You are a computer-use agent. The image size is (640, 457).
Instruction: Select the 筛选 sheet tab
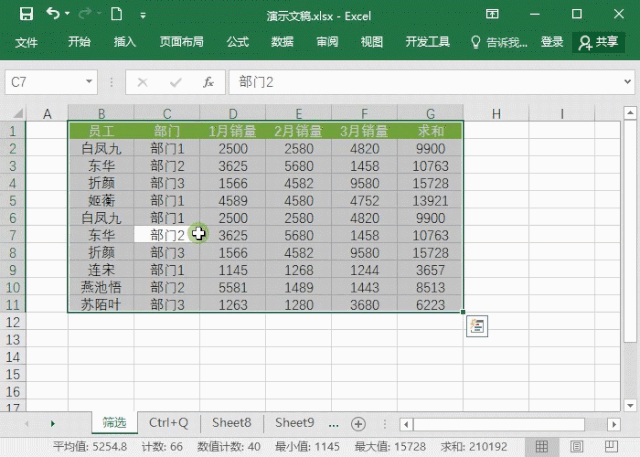(x=114, y=423)
